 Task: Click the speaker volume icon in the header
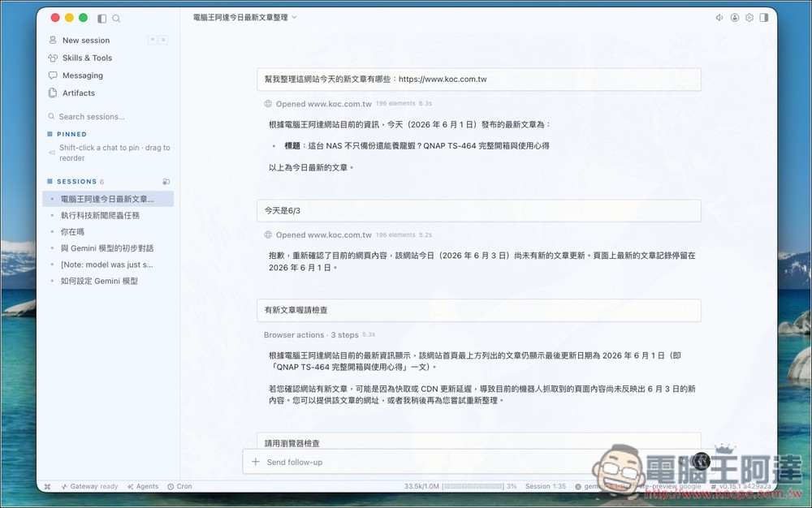719,18
